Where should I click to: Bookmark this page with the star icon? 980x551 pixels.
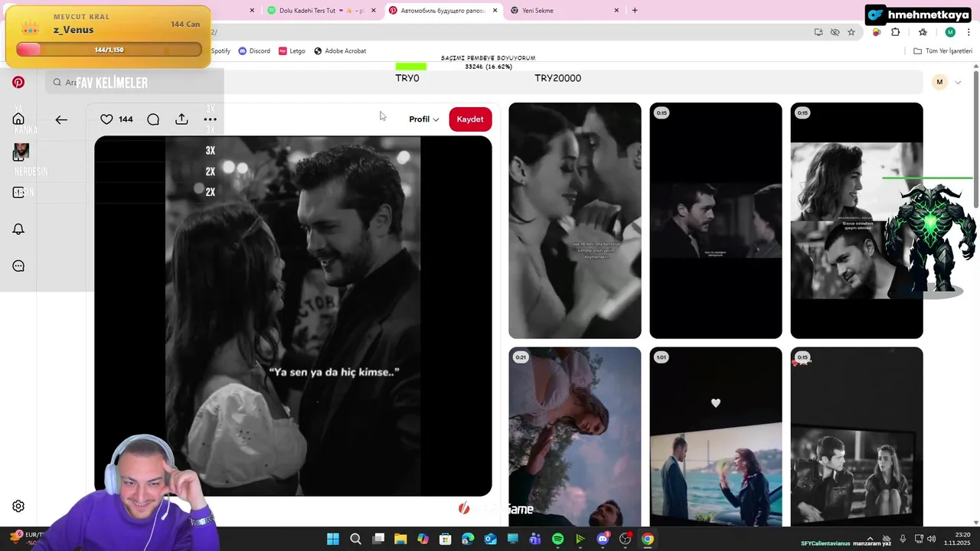(x=851, y=32)
